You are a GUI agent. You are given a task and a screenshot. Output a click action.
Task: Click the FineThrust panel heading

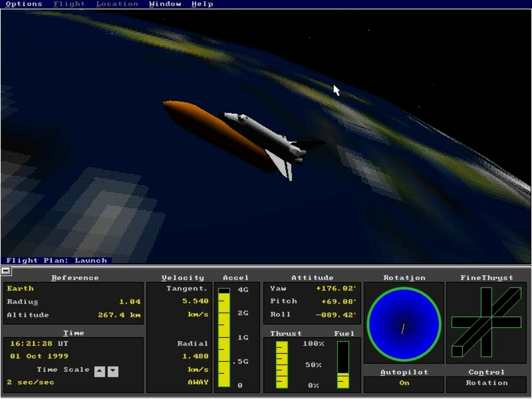click(x=487, y=278)
